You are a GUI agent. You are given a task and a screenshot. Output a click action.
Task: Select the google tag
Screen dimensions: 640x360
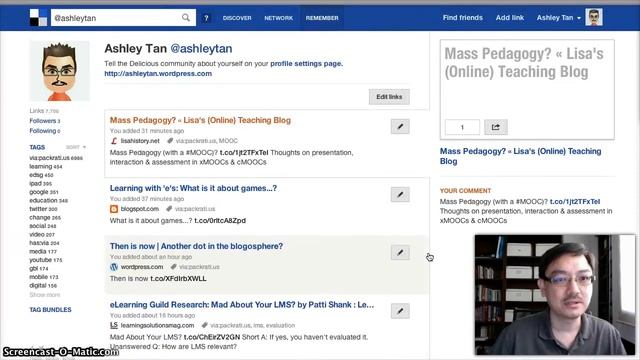(x=44, y=192)
